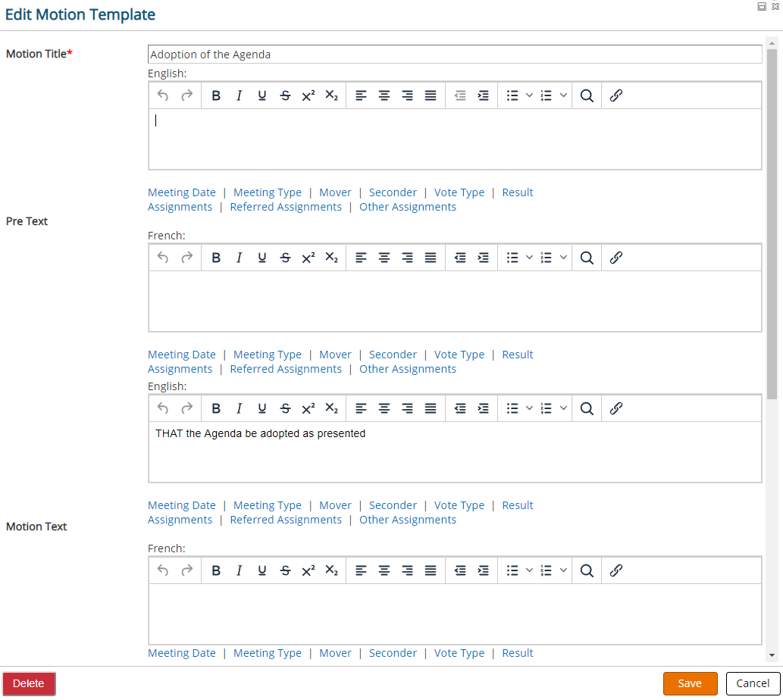Click undo in Motion Text English editor
Image resolution: width=783 pixels, height=700 pixels.
pos(163,408)
